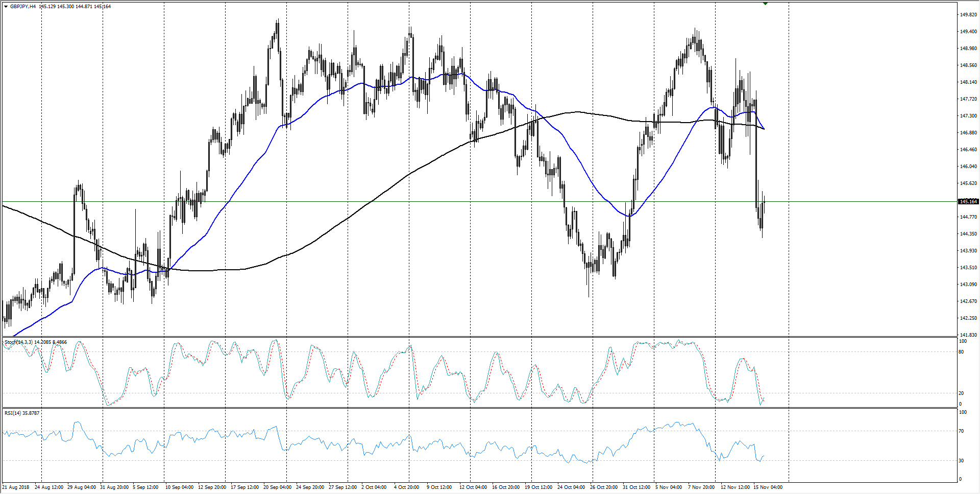Image resolution: width=980 pixels, height=494 pixels.
Task: Click the 21 Aug 2018 date label
Action: pyautogui.click(x=16, y=487)
